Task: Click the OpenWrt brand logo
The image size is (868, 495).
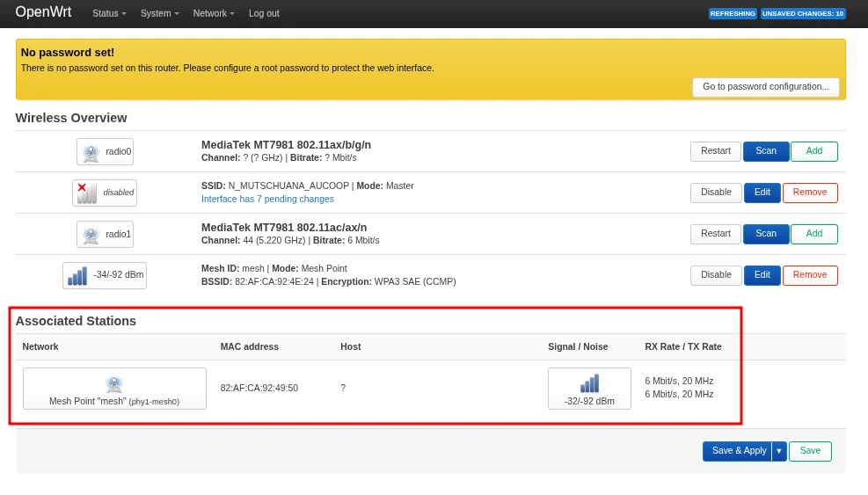Action: point(43,12)
